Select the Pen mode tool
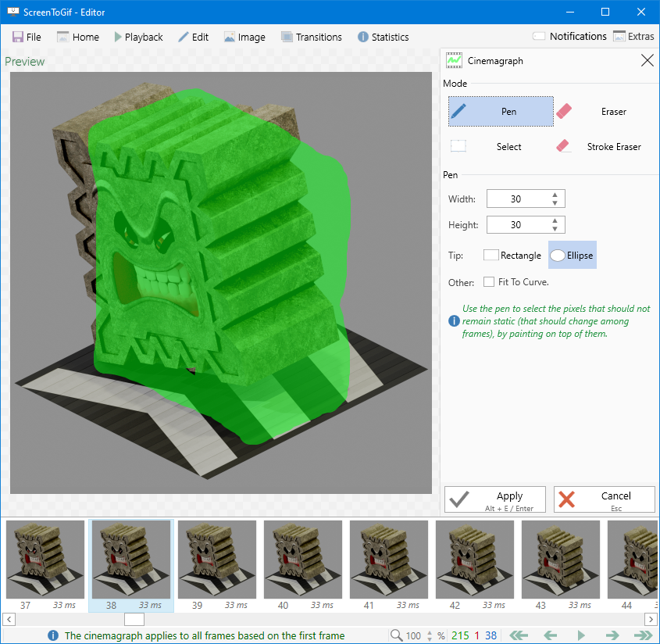The image size is (660, 644). (501, 112)
